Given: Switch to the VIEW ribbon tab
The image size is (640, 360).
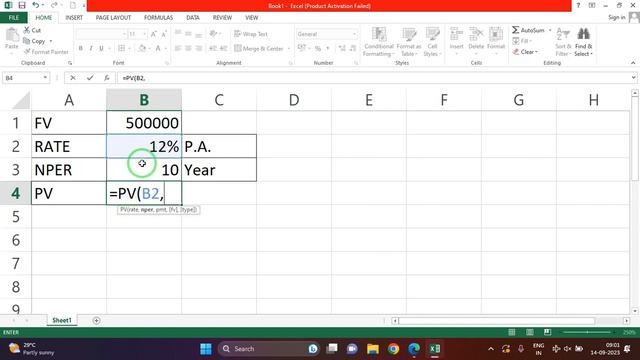Looking at the screenshot, I should [x=251, y=18].
